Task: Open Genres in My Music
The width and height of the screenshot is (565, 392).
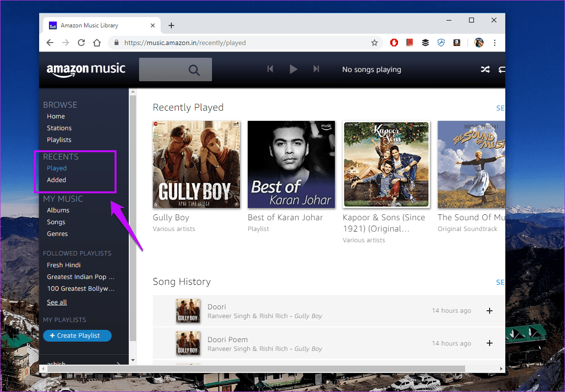Action: point(57,233)
